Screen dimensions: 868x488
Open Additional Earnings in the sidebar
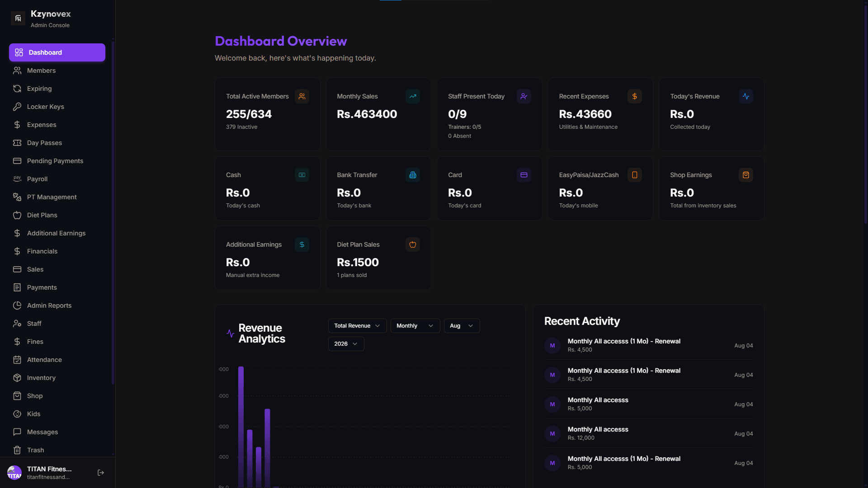coord(57,233)
